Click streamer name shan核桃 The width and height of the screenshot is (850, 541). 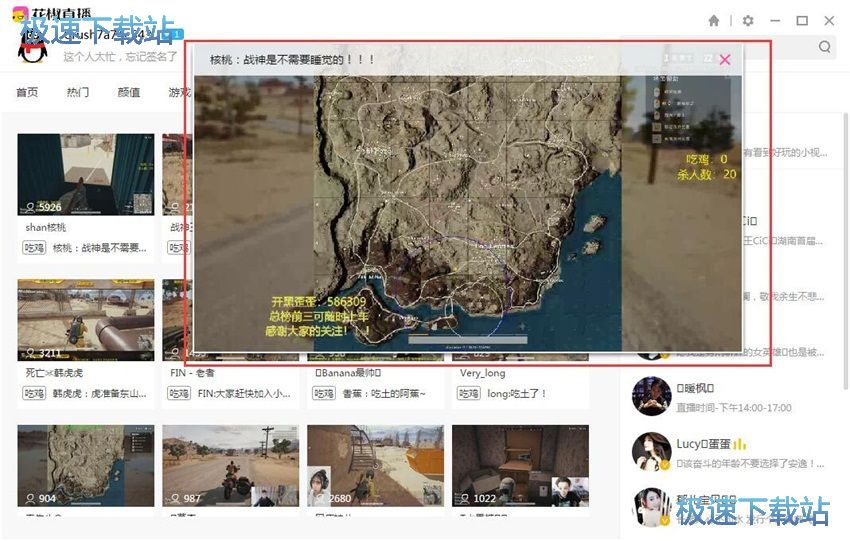46,227
